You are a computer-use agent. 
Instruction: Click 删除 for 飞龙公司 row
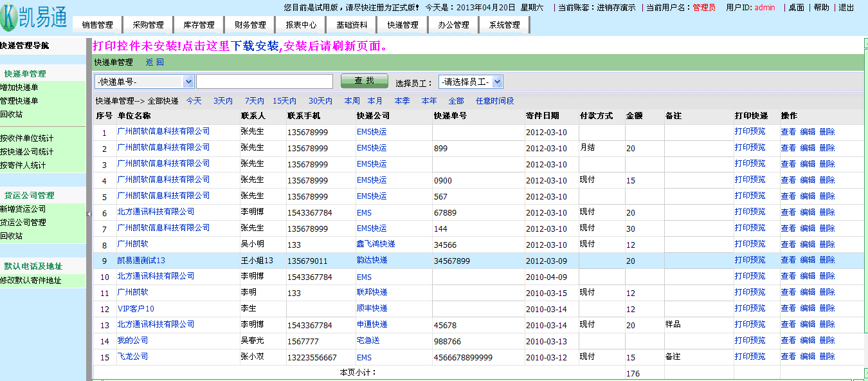[x=827, y=357]
